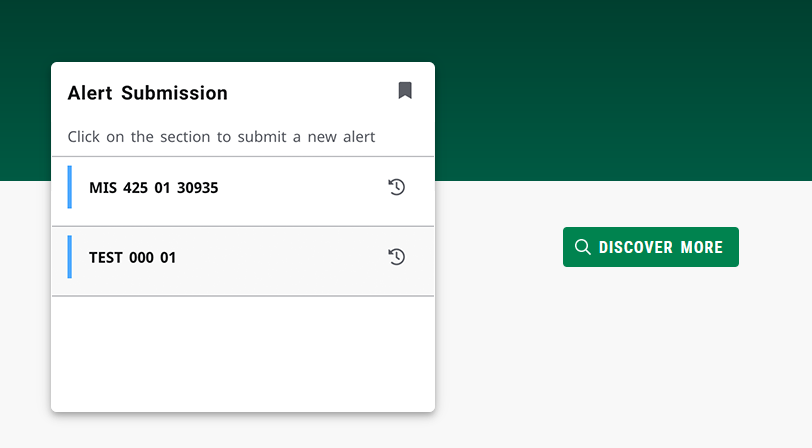Open alert history for TEST 000 01

[397, 257]
